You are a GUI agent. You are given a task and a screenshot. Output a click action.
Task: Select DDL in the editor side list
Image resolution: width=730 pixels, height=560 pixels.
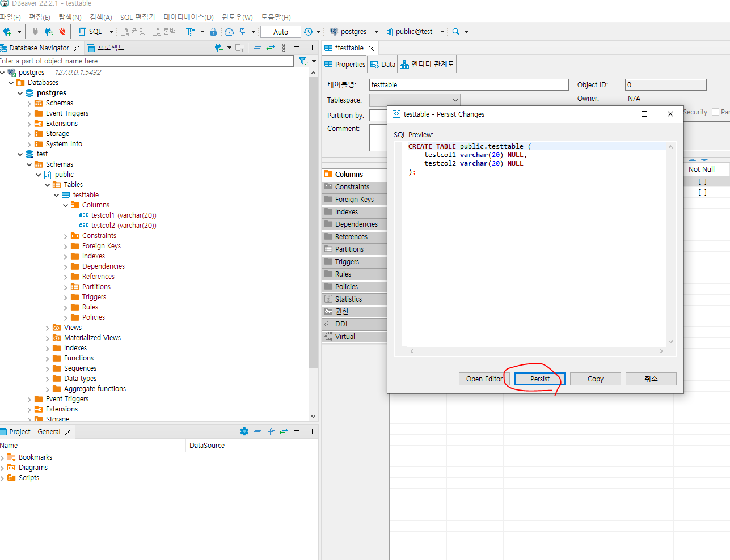[354, 324]
